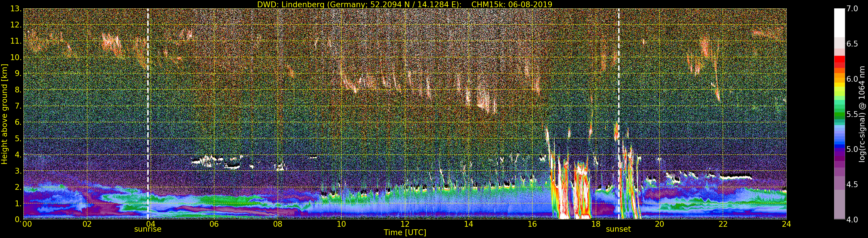This screenshot has width=868, height=238.
Task: Click the colorbar '7.0' value label
Action: coord(852,9)
